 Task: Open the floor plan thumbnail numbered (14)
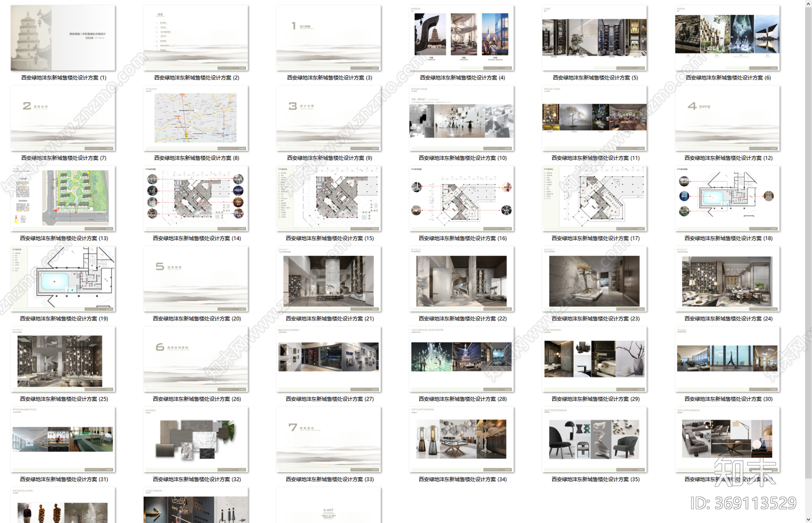coord(196,199)
